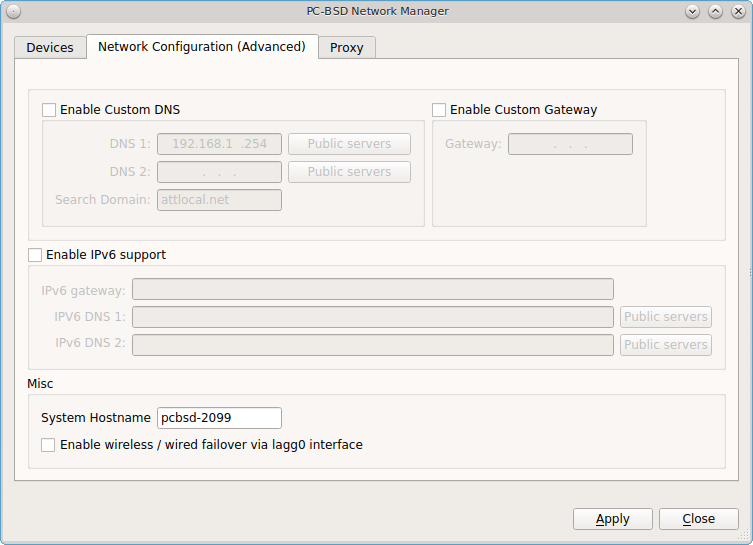Open the window menu icon in title bar
Image resolution: width=753 pixels, height=545 pixels.
(x=13, y=12)
